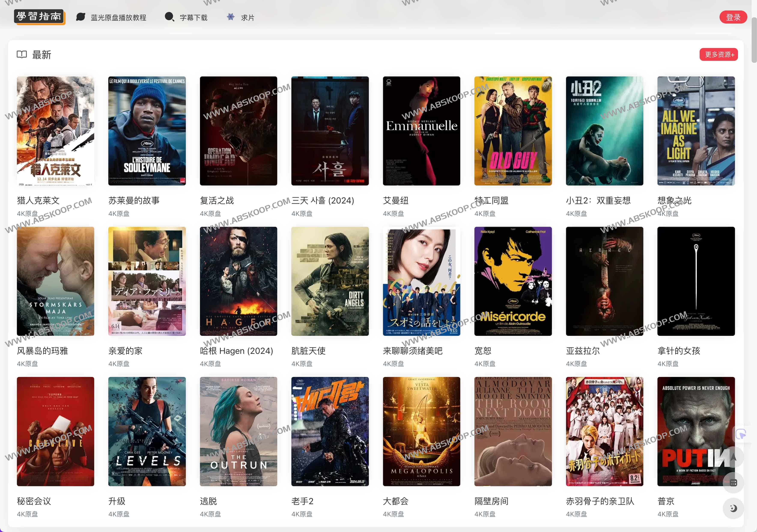Click the page's vertical scrollbar
757x532 pixels.
click(x=754, y=40)
